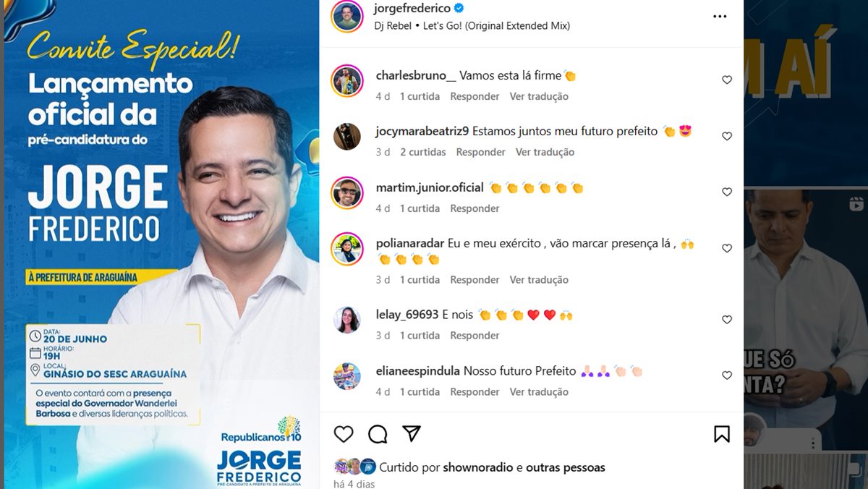Like jocymarabeatriz9's comment heart
This screenshot has width=868, height=489.
(x=727, y=136)
